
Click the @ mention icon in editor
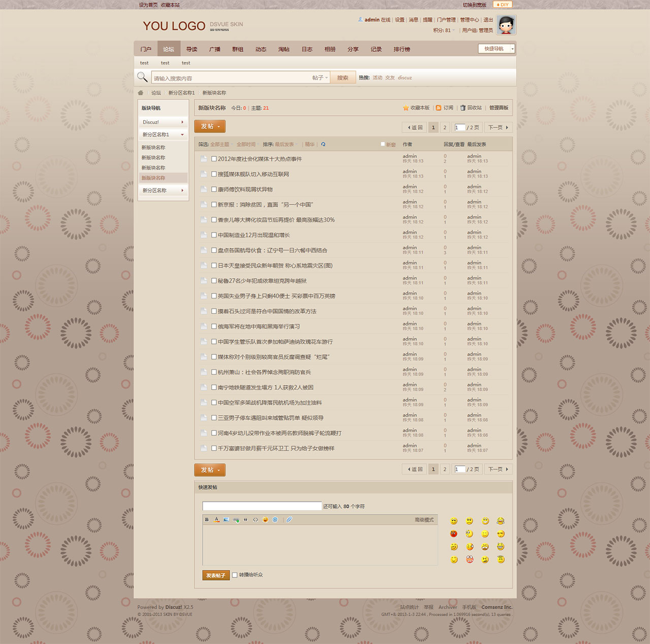275,520
